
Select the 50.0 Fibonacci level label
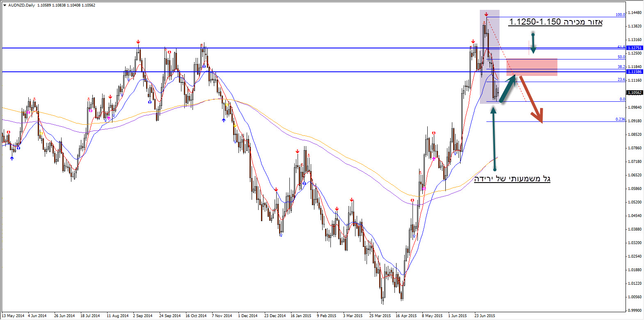click(x=621, y=57)
